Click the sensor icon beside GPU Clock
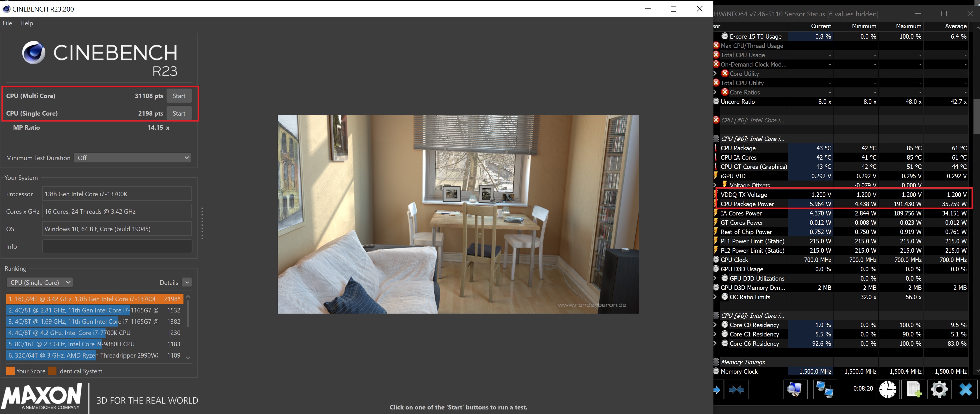This screenshot has width=980, height=414. click(x=716, y=259)
